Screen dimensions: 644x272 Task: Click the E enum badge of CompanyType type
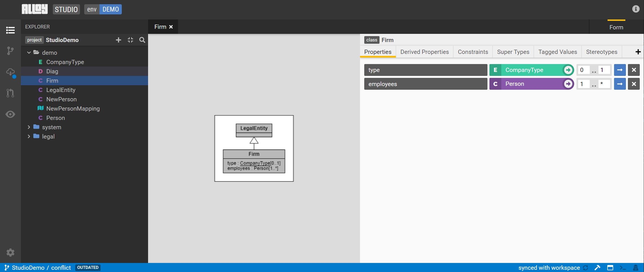[495, 70]
